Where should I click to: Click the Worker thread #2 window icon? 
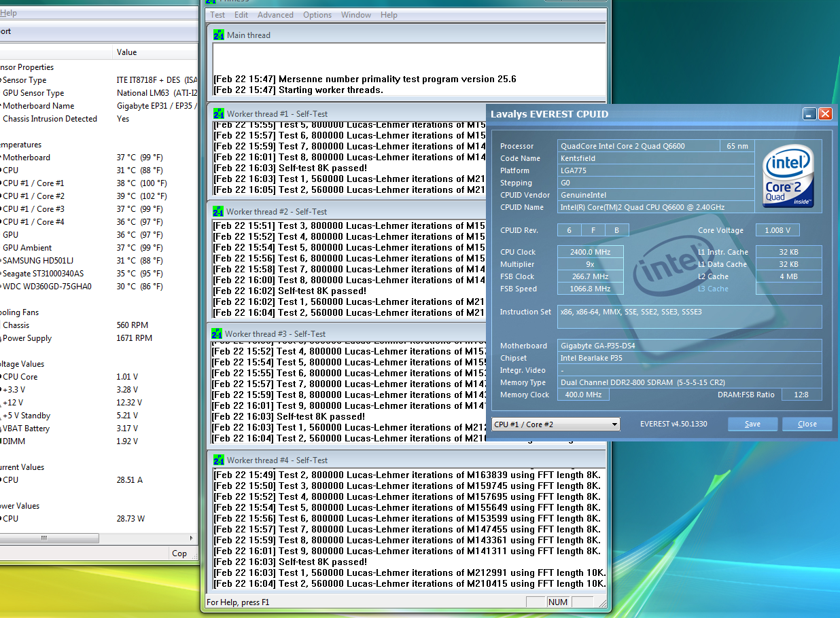tap(217, 211)
